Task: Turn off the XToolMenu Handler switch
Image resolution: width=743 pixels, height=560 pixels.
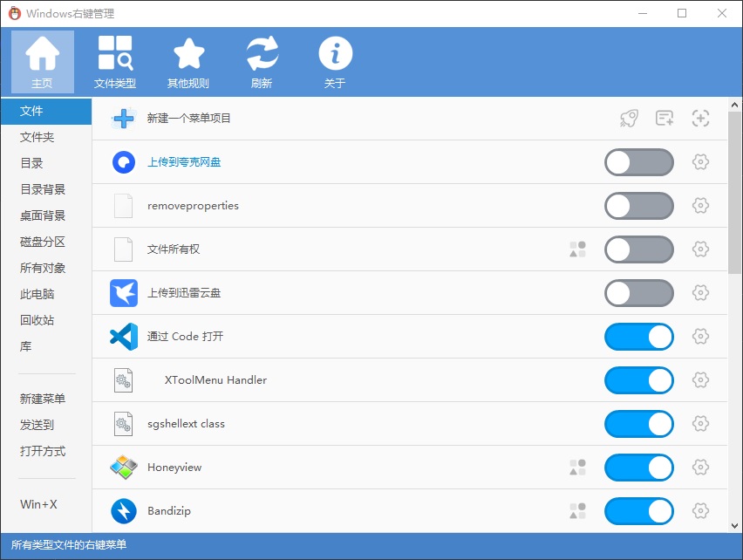Action: point(638,380)
